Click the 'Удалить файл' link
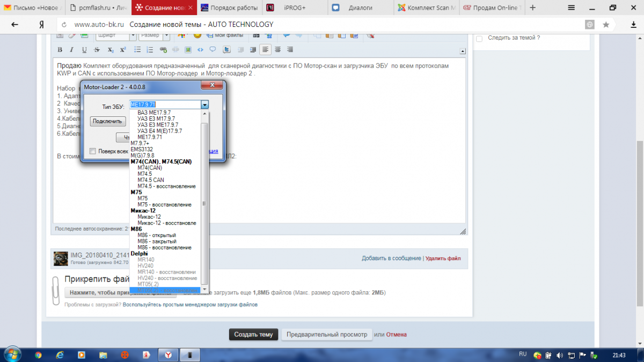Viewport: 644px width, 362px height. click(x=443, y=258)
